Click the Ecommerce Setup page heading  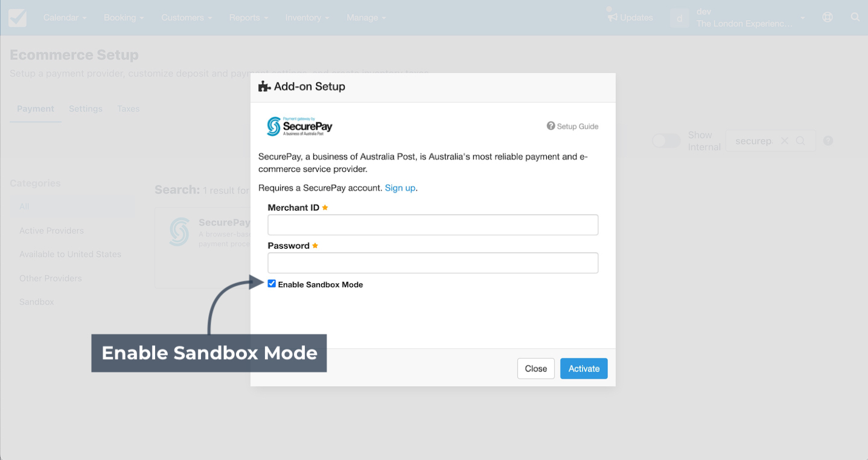pyautogui.click(x=74, y=55)
